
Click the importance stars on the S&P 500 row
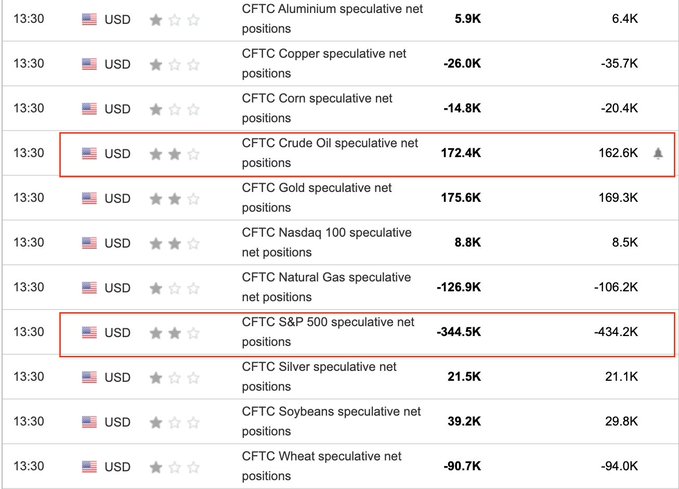(x=174, y=332)
